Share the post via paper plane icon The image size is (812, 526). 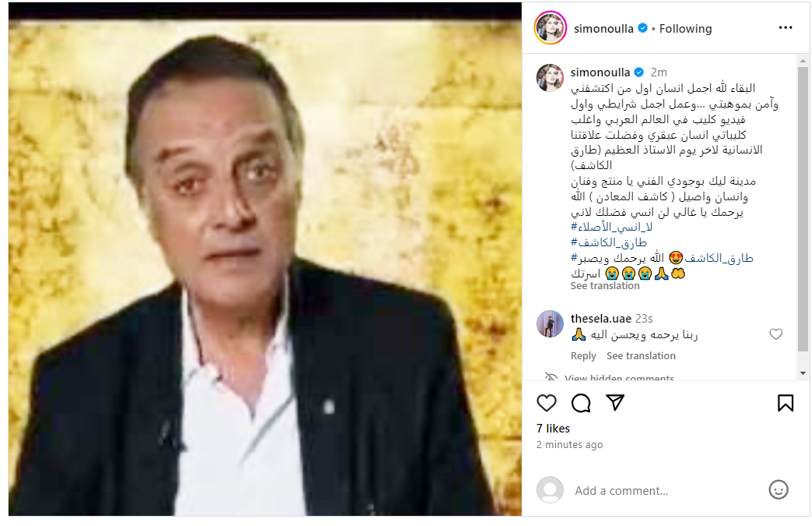[615, 403]
